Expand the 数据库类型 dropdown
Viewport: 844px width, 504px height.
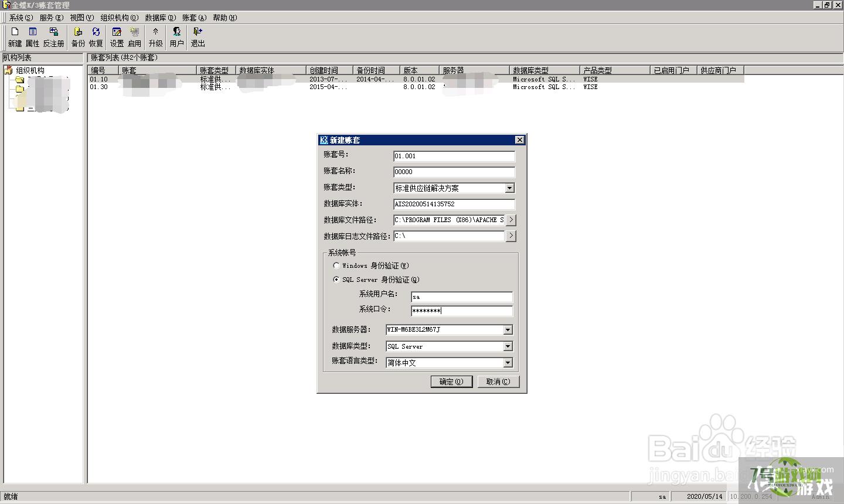pos(508,346)
